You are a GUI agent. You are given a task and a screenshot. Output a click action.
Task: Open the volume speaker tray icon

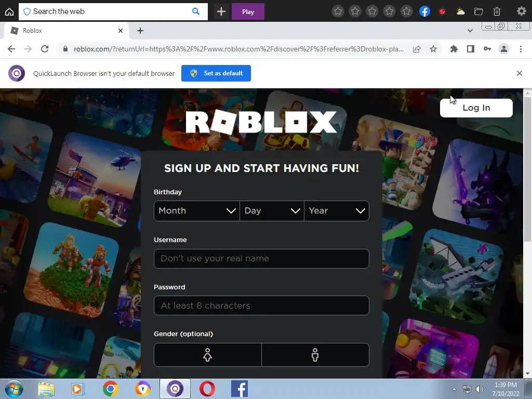tap(480, 389)
